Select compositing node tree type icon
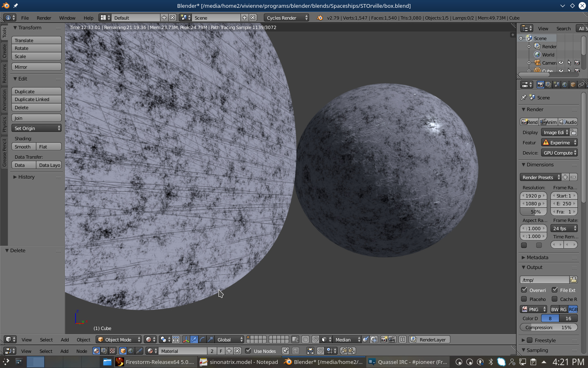The image size is (588, 368). tap(104, 351)
